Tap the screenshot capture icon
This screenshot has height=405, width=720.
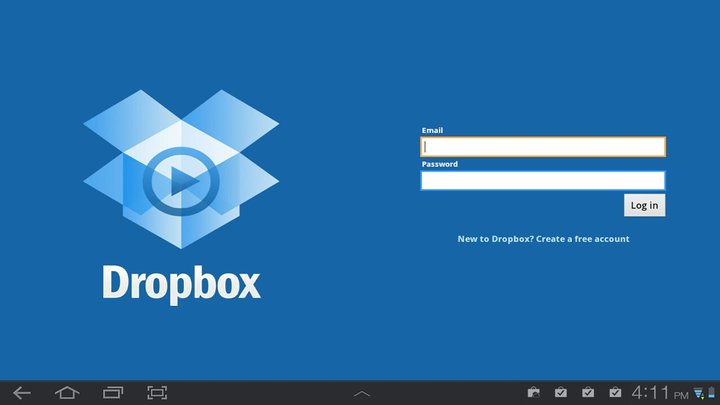157,393
